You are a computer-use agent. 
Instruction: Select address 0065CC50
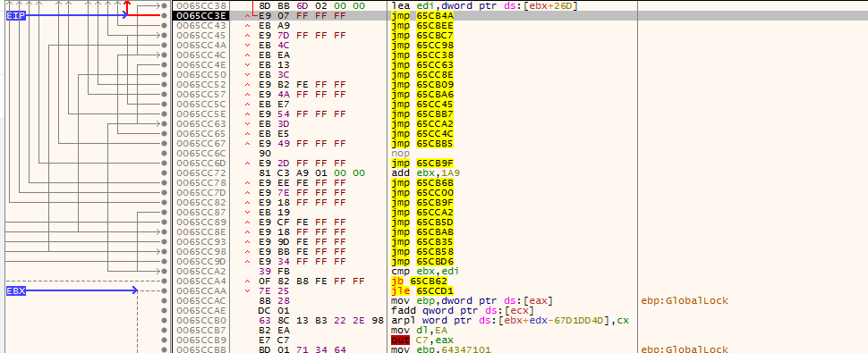(200, 74)
